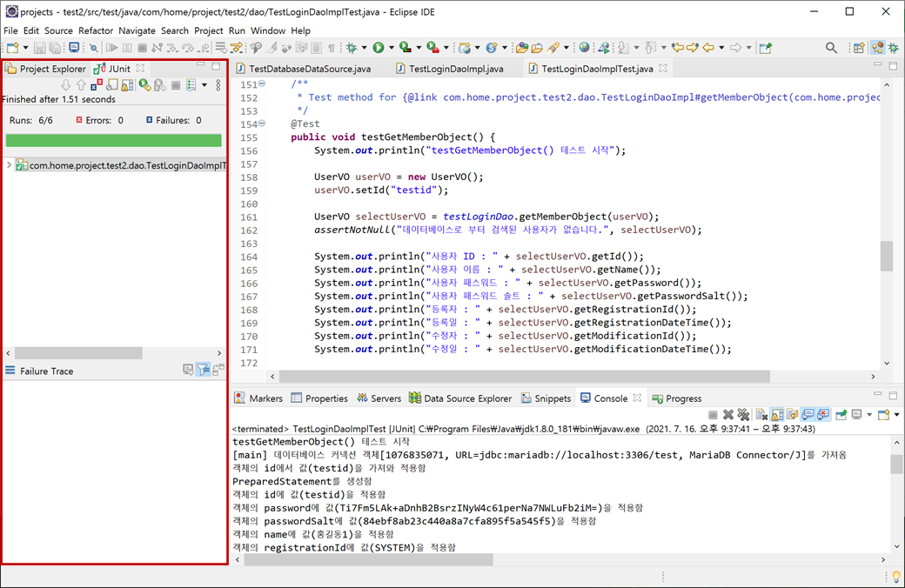905x588 pixels.
Task: Click Last Edit Location arrow icon
Action: coord(678,48)
